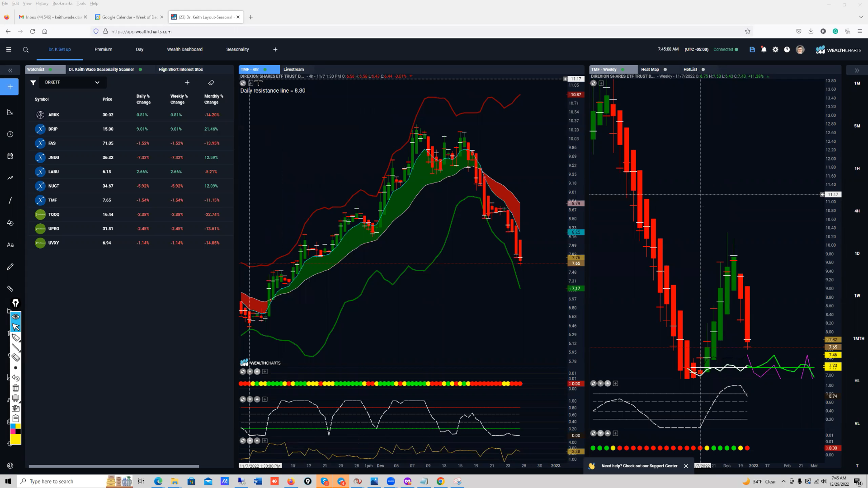
Task: Show hidden icons in Windows system tray
Action: pyautogui.click(x=783, y=481)
